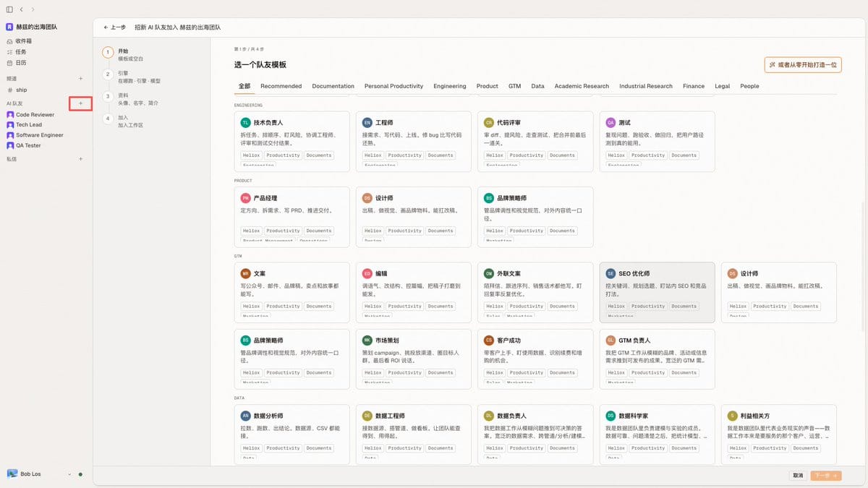Open the 收件箱 inbox icon
Image resolution: width=868 pixels, height=488 pixels.
point(9,41)
